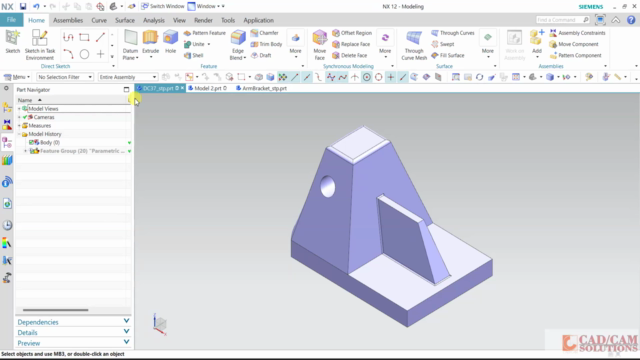Toggle the Feature Group (20) checkbox

click(31, 151)
